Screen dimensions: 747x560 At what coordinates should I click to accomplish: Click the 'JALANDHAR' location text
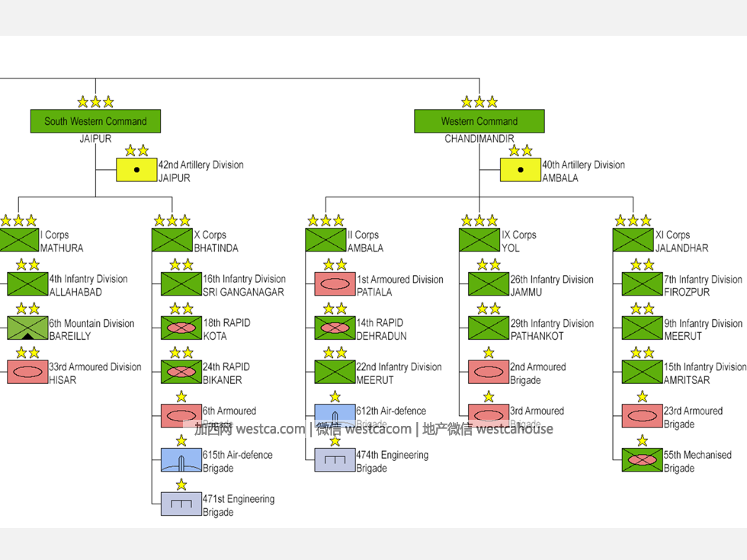click(x=681, y=248)
